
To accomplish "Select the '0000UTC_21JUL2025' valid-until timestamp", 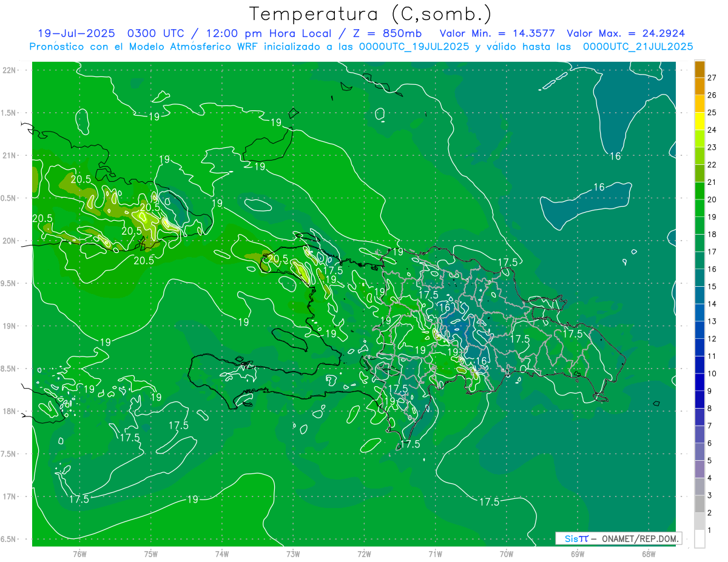I will [x=638, y=47].
